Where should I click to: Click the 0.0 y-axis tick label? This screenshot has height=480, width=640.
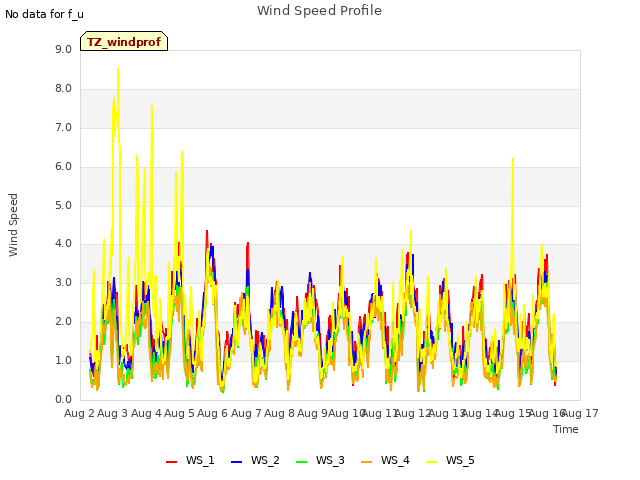[63, 400]
